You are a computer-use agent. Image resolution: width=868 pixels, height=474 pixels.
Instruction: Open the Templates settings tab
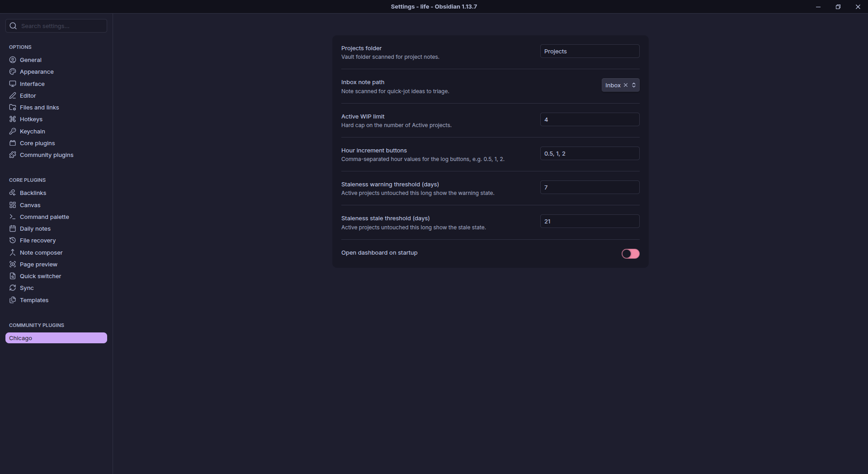click(56, 300)
